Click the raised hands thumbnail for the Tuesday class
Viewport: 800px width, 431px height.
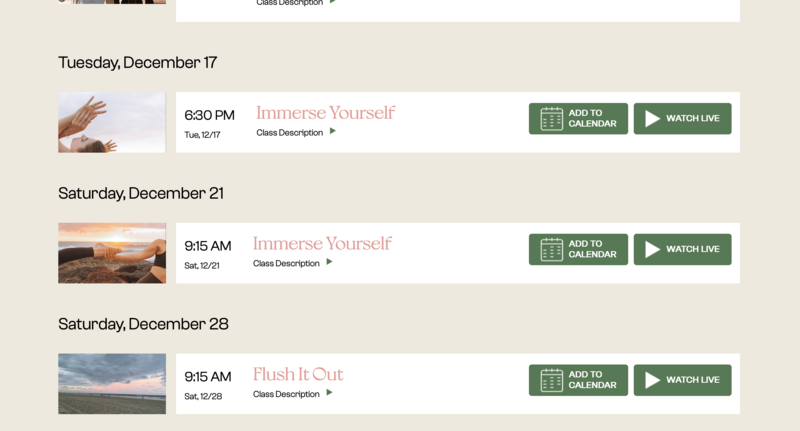[x=112, y=122]
